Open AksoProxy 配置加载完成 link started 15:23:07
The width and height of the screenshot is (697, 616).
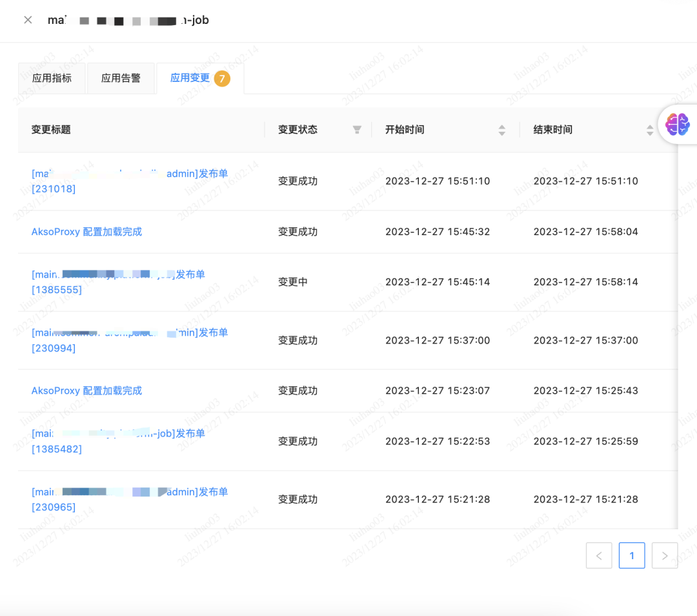point(86,391)
